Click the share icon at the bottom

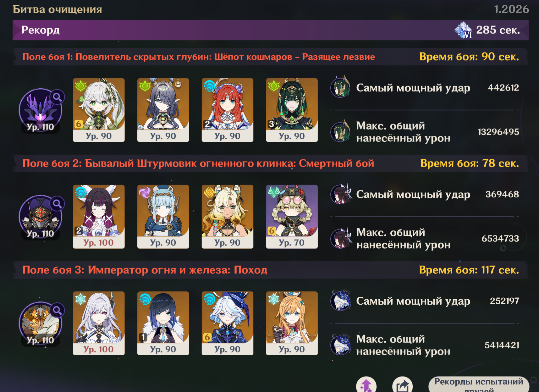click(x=402, y=385)
